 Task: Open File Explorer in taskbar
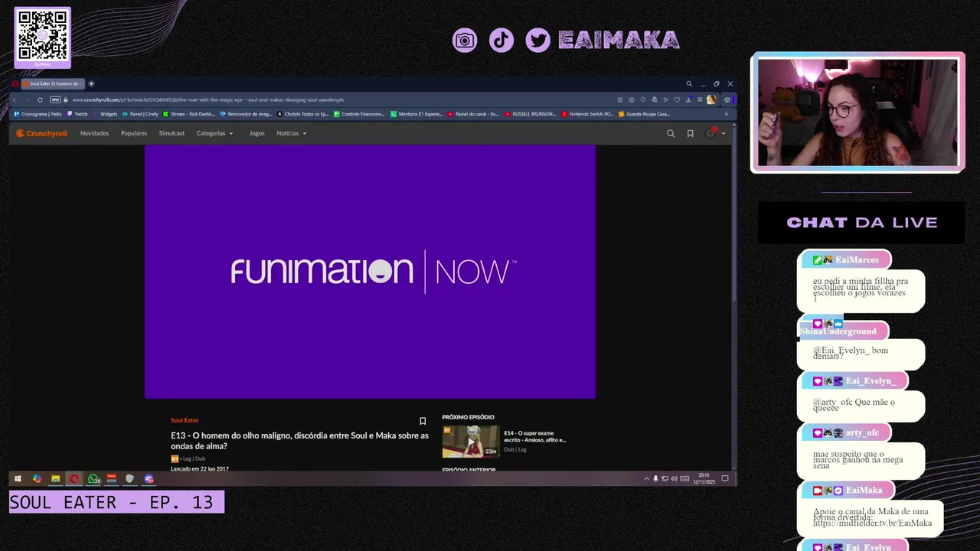pos(55,479)
